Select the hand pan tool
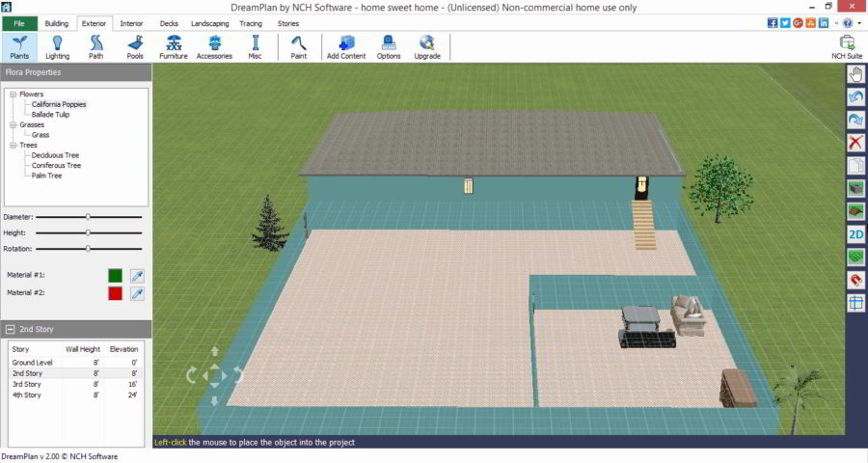Viewport: 868px width, 463px height. point(855,74)
